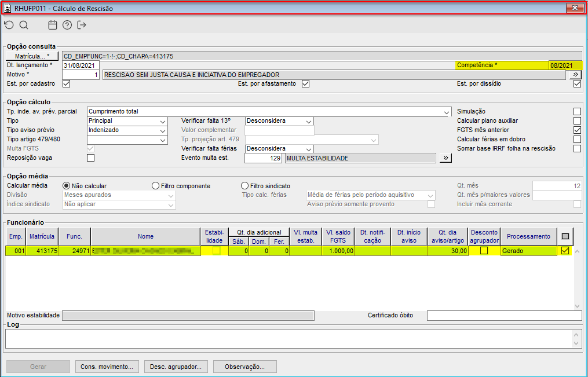
Task: Click the grid vertical scrollbar down arrow
Action: pos(577,306)
